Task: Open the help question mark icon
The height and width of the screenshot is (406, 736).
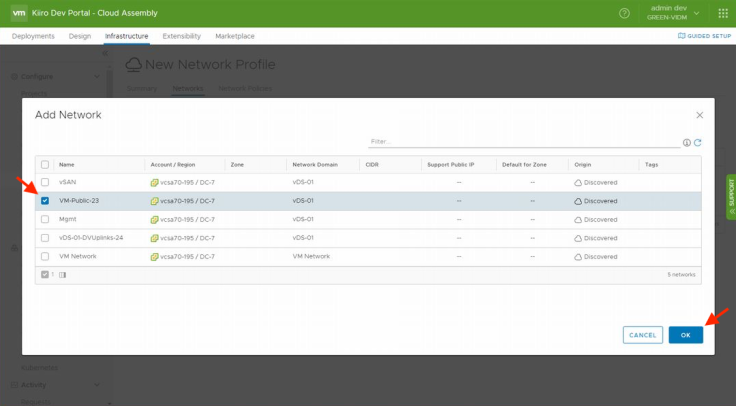Action: click(x=624, y=13)
